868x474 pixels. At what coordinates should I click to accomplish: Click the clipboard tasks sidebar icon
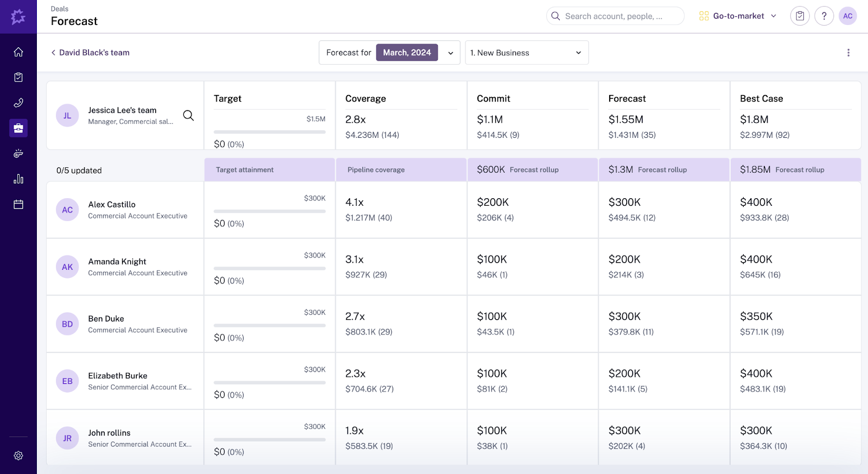click(18, 78)
